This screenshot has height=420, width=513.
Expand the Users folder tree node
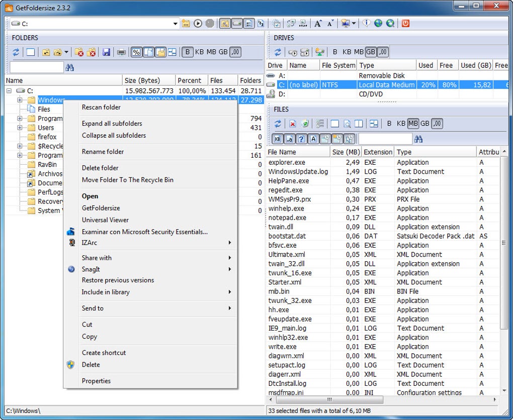click(20, 128)
